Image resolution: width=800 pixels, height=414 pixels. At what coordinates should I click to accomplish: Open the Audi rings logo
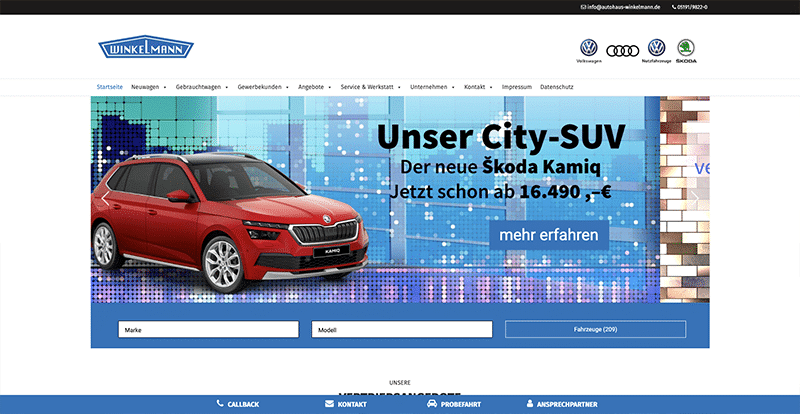[622, 51]
